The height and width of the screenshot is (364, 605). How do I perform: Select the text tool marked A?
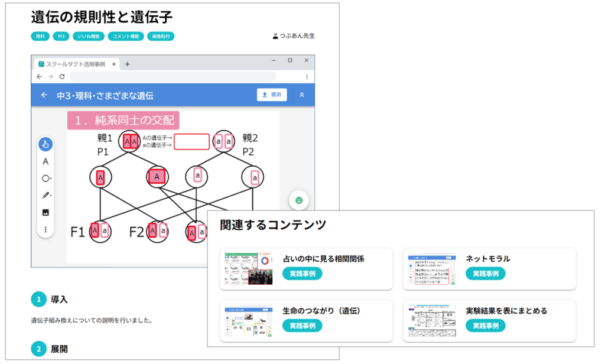(45, 161)
